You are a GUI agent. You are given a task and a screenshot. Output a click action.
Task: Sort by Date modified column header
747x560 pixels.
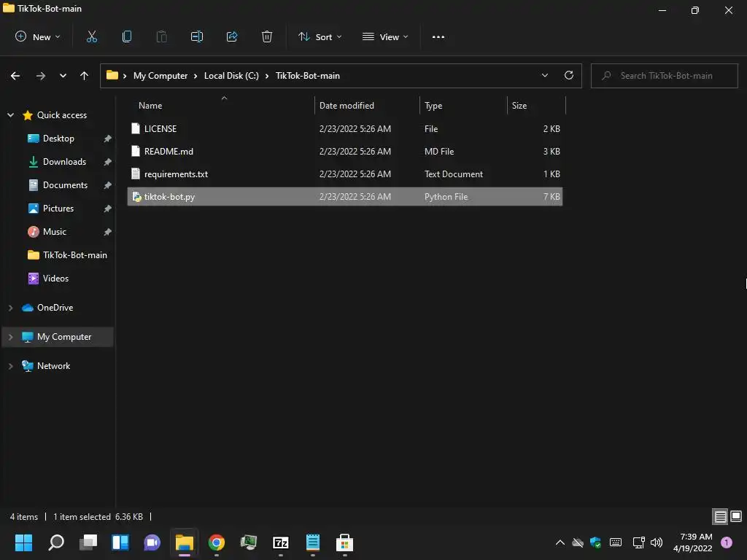[x=367, y=106]
